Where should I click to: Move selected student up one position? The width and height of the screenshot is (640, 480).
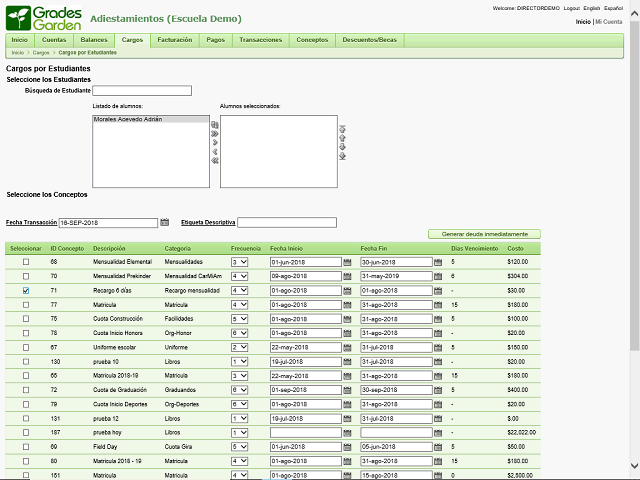[x=342, y=138]
